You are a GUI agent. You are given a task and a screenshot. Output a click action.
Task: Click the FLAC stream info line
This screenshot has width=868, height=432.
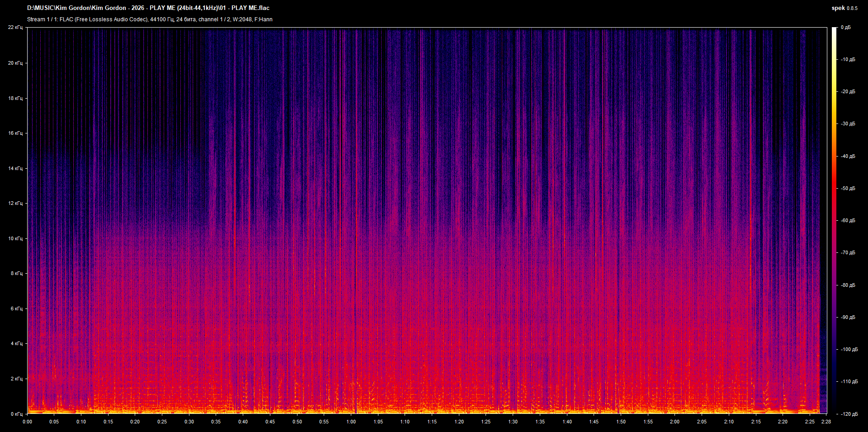point(149,19)
